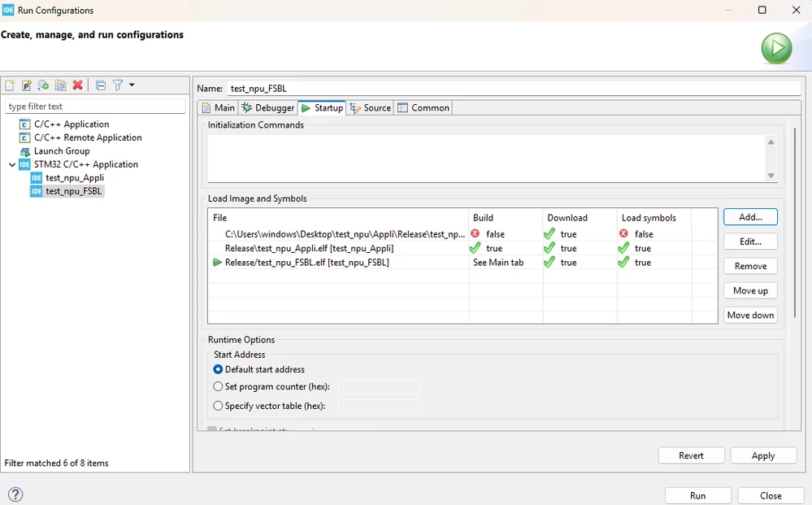
Task: Switch to the Debugger tab
Action: coord(267,107)
